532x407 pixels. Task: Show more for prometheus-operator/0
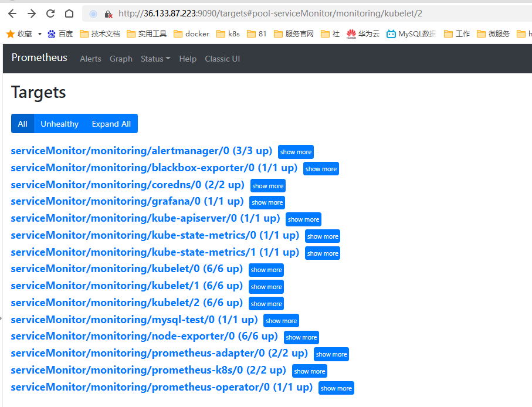click(x=336, y=388)
